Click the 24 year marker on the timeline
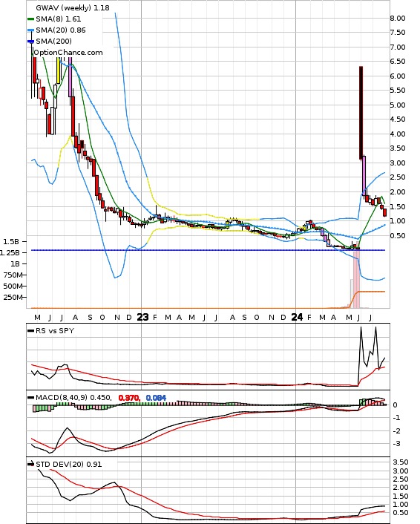This screenshot has height=524, width=420. [297, 317]
